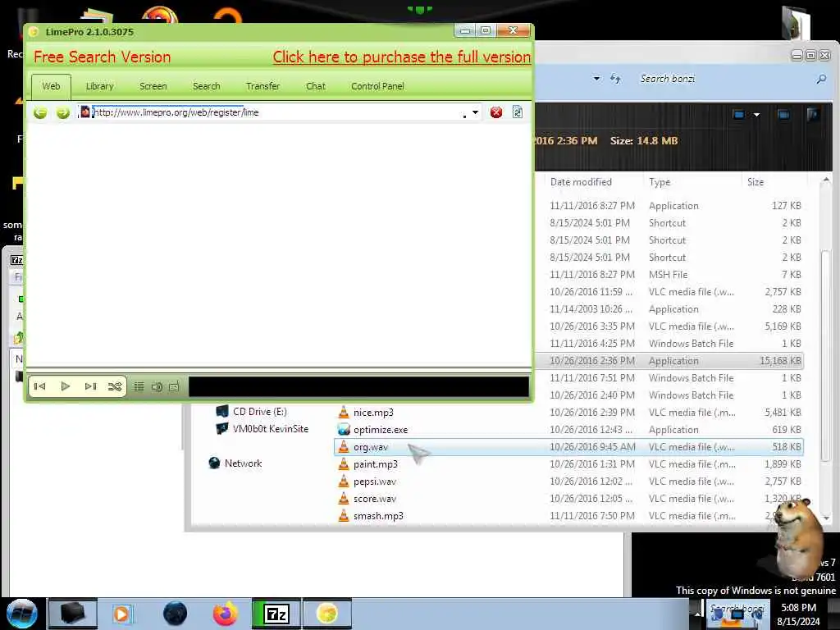This screenshot has height=630, width=840.
Task: Click the last icon of LimePro player bar
Action: pos(174,386)
